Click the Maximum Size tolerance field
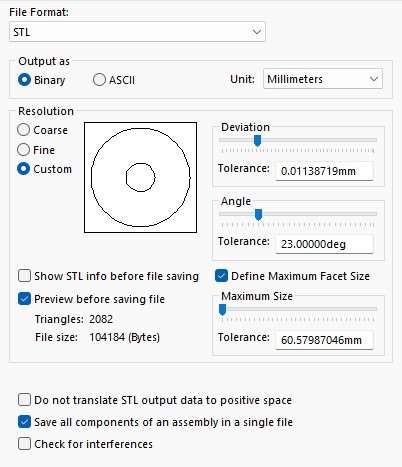 tap(324, 340)
